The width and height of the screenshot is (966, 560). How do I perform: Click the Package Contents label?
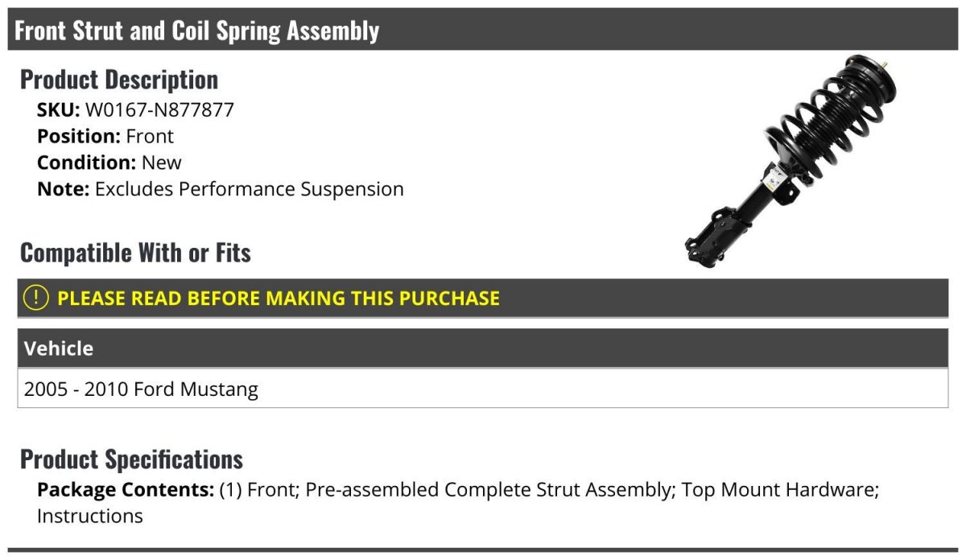(126, 489)
